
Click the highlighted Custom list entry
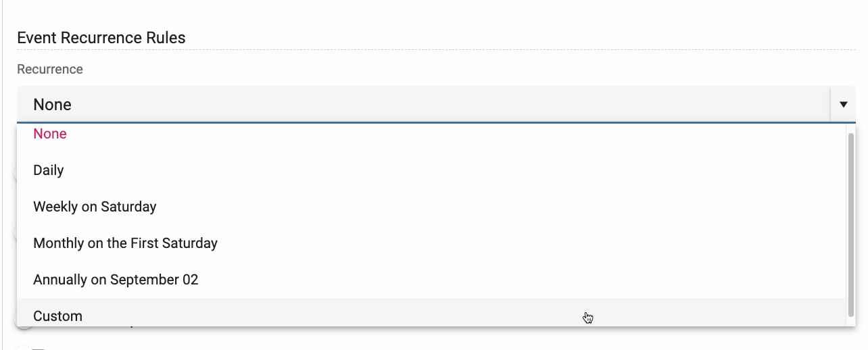click(58, 316)
